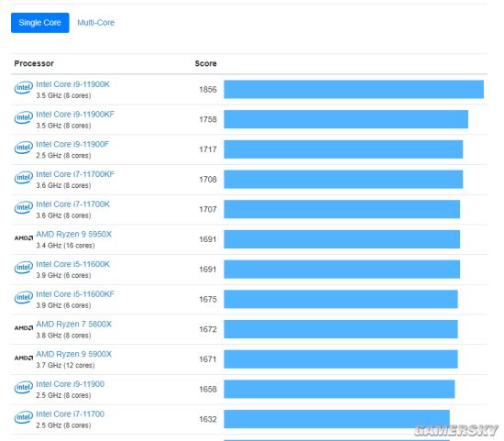Click the 1691 score for Ryzen 9 5950X
The width and height of the screenshot is (504, 441).
[208, 239]
